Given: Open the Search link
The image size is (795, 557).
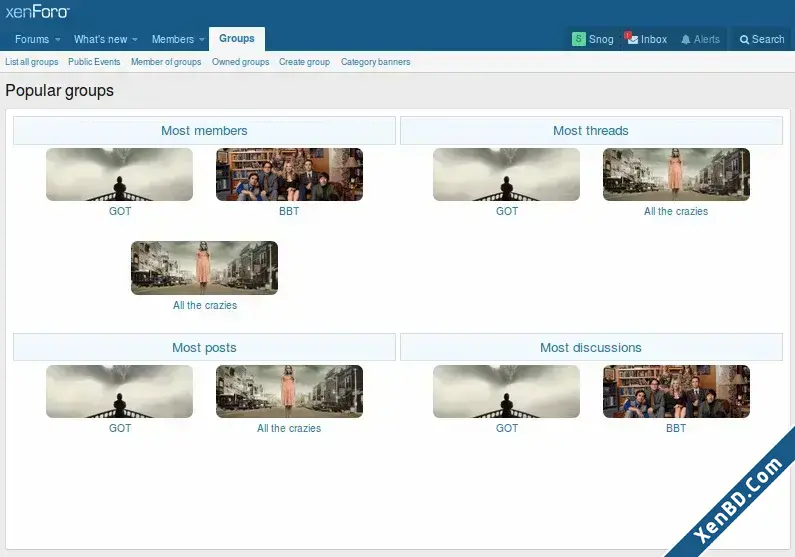Looking at the screenshot, I should 768,39.
